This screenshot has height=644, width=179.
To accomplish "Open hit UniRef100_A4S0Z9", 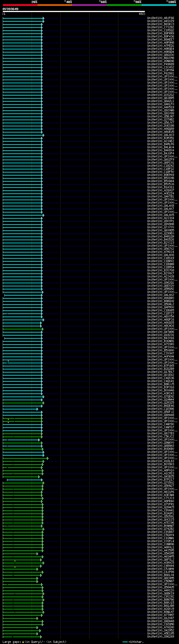I will (161, 21).
